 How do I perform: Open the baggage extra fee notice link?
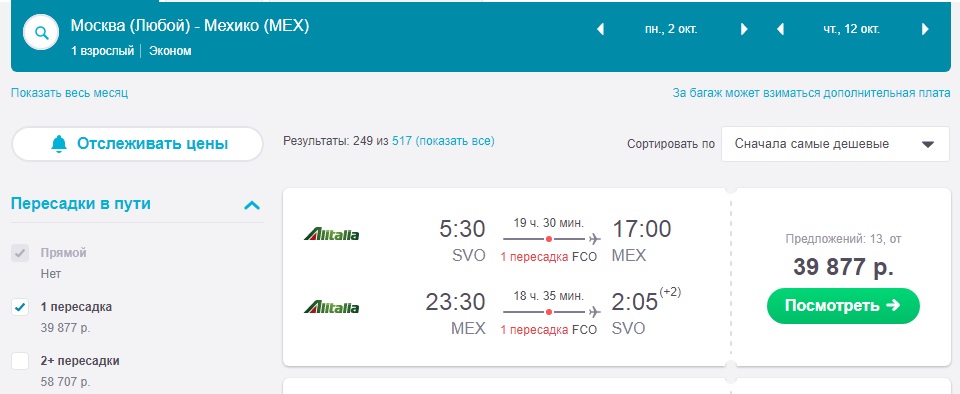811,93
